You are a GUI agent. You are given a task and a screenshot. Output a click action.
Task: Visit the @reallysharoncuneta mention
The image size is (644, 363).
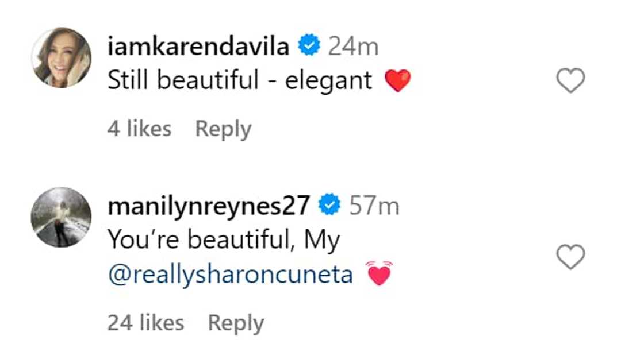230,275
